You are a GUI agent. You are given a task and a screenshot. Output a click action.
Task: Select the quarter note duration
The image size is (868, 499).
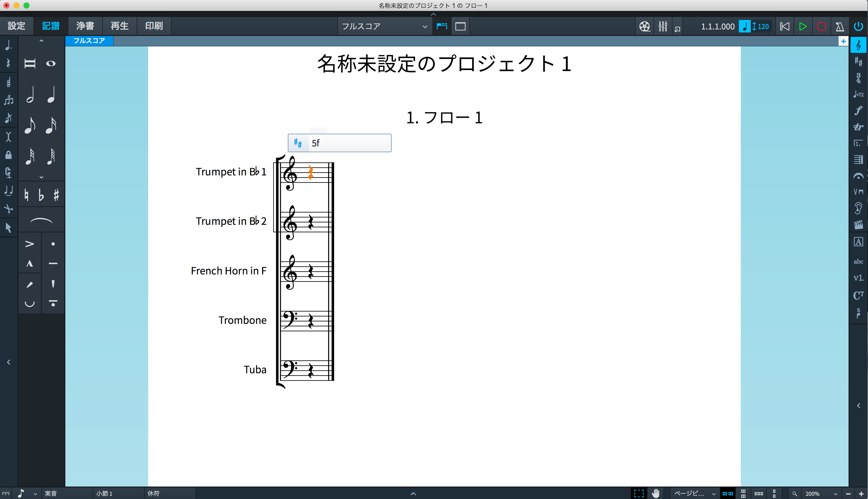coord(51,95)
